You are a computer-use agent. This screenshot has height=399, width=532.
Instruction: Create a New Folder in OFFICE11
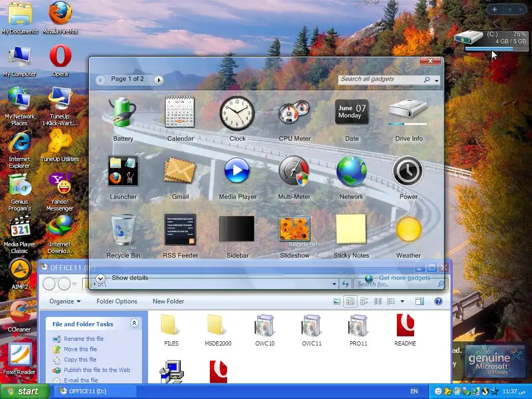(168, 301)
